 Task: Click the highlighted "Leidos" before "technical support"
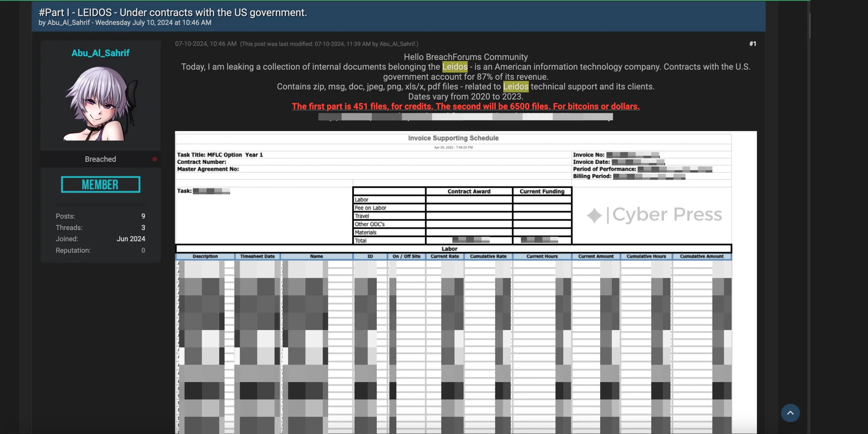(516, 87)
